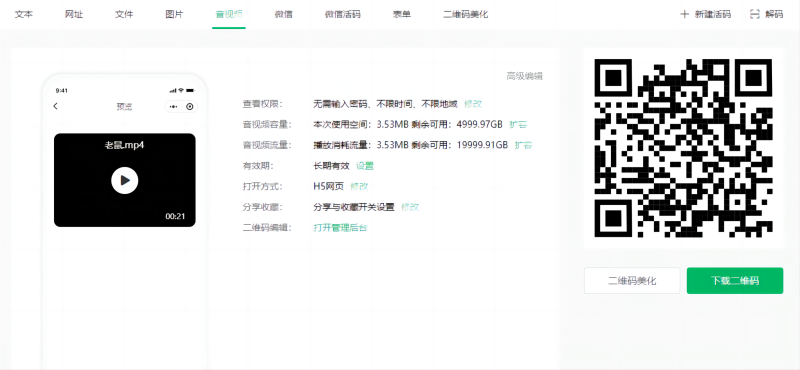
Task: Select the 音视频 tab
Action: [229, 14]
